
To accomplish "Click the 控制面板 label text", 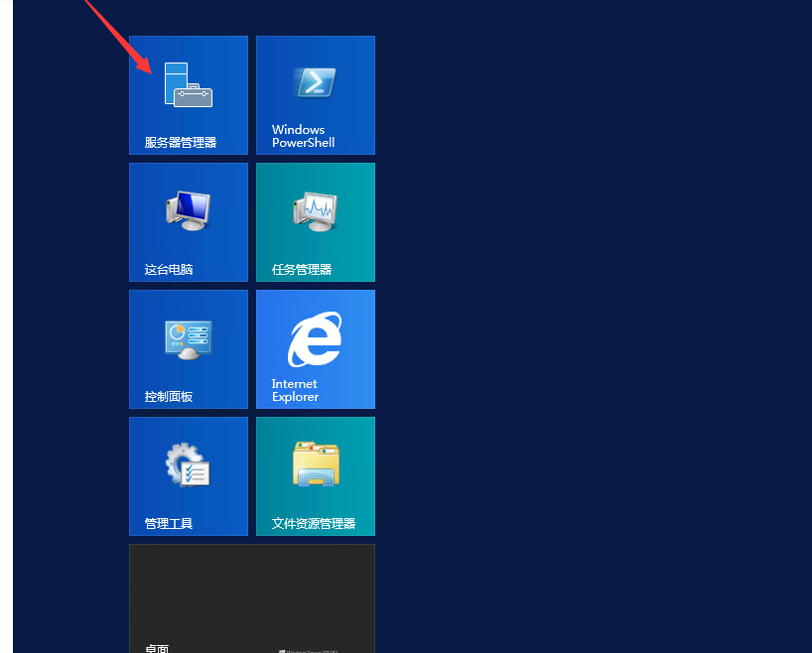I will 169,397.
